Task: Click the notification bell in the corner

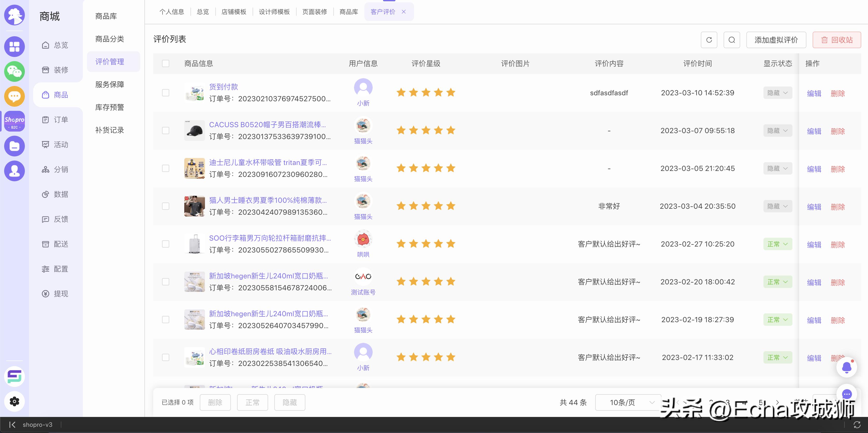Action: [x=847, y=367]
